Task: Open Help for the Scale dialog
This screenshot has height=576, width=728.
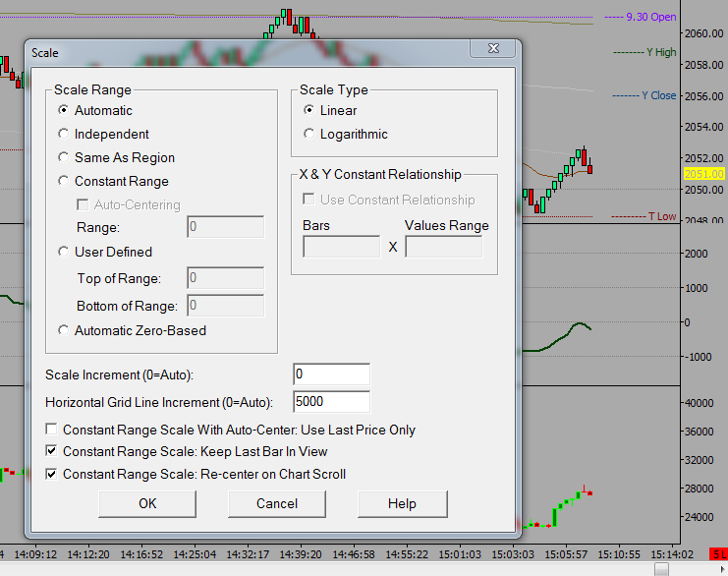Action: (x=402, y=503)
